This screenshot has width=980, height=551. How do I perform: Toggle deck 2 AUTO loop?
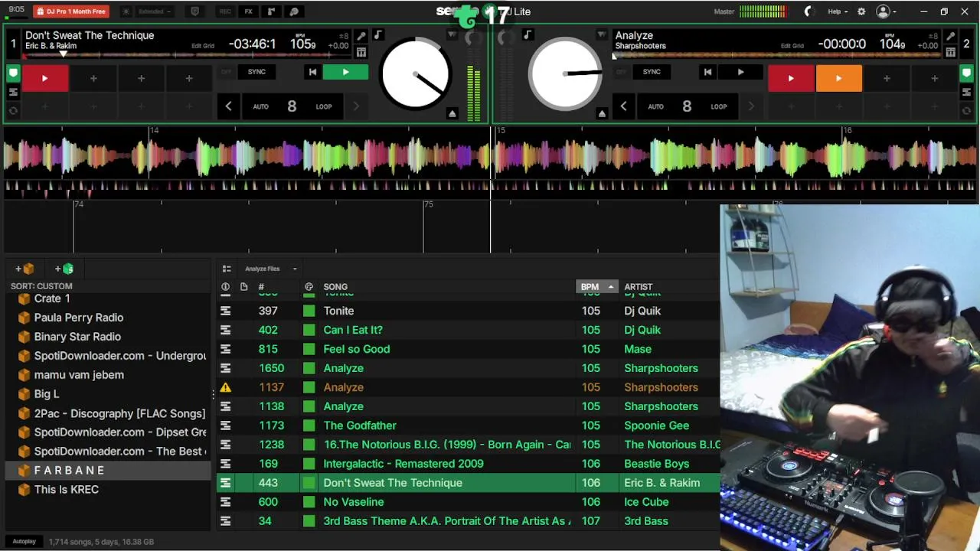pyautogui.click(x=655, y=106)
